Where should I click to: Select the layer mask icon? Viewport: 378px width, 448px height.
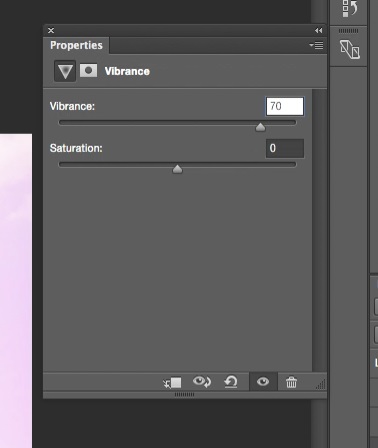(x=88, y=71)
